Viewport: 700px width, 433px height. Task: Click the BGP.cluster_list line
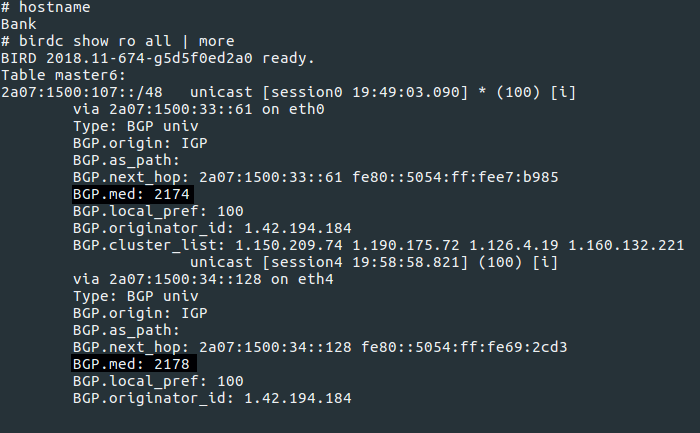point(378,245)
